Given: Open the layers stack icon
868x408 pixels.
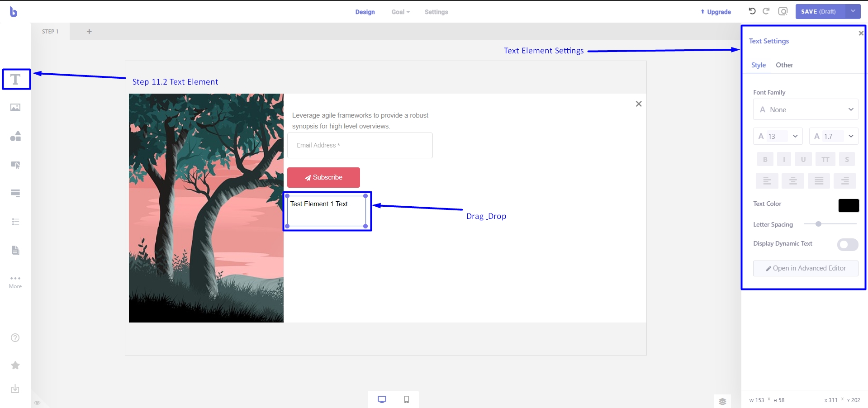Looking at the screenshot, I should (x=722, y=402).
